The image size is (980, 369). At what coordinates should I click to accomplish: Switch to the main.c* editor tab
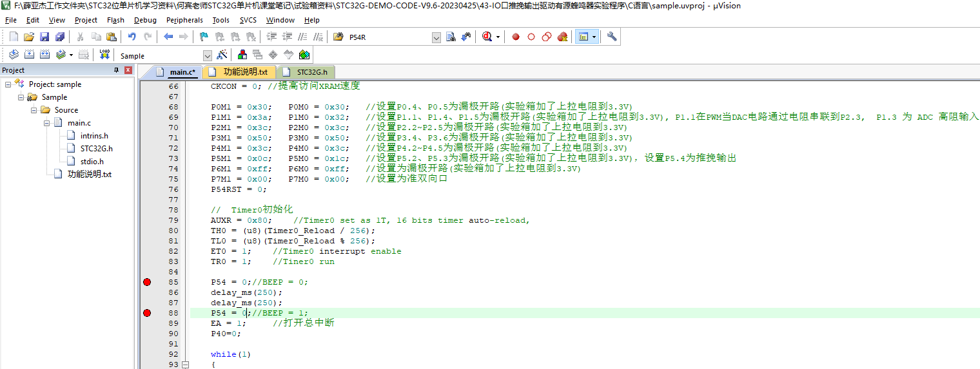[x=176, y=71]
